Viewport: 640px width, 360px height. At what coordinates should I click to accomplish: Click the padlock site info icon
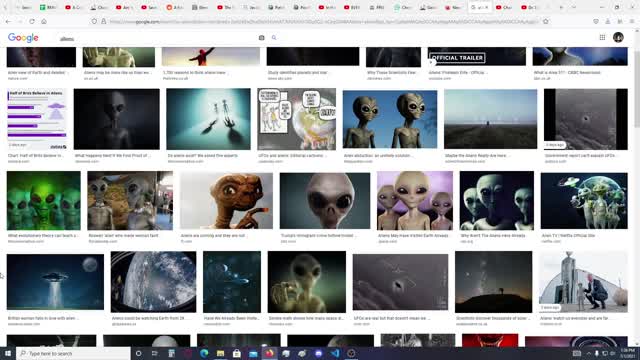point(104,21)
